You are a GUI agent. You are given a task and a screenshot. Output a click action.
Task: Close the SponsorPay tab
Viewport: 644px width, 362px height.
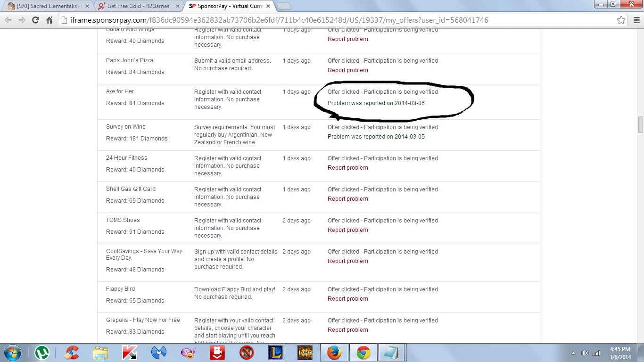[268, 6]
